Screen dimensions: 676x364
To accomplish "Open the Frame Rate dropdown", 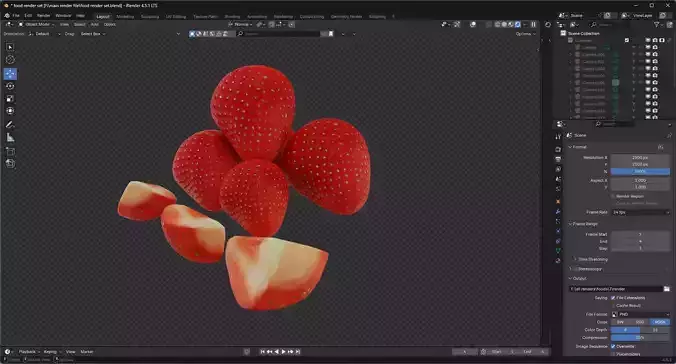I will pyautogui.click(x=641, y=212).
